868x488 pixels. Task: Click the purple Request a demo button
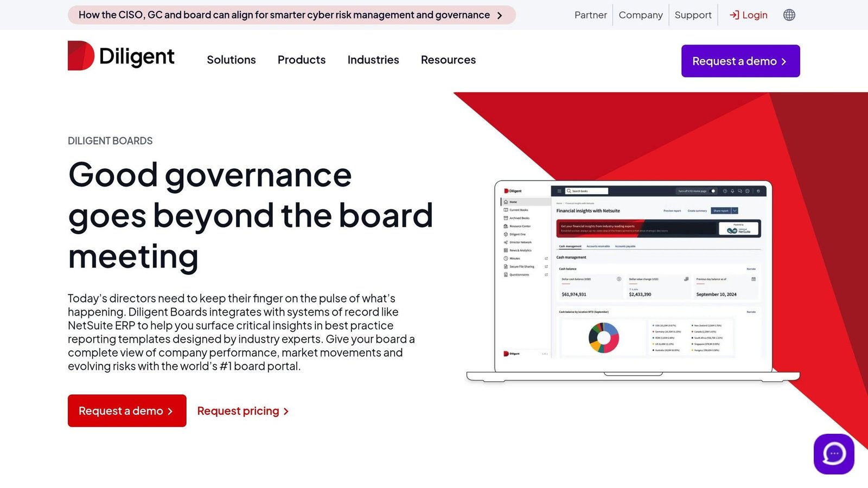(x=741, y=61)
